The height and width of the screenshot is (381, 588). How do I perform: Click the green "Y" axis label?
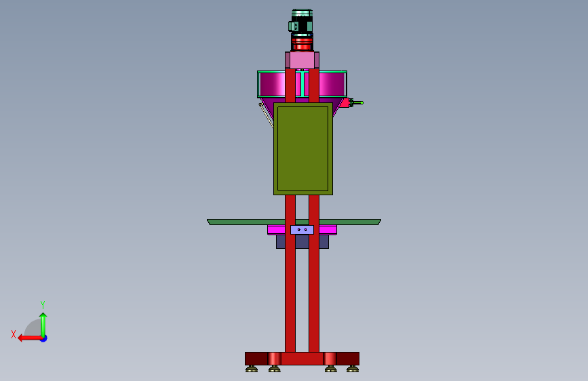click(x=43, y=304)
